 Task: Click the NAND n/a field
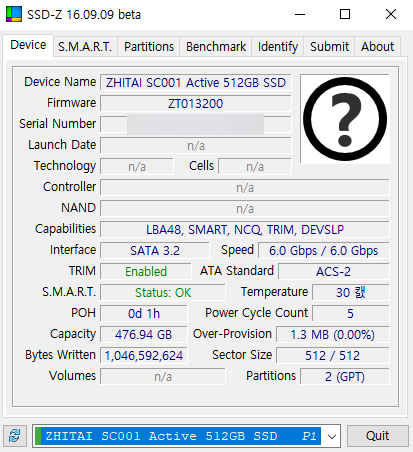pyautogui.click(x=245, y=209)
